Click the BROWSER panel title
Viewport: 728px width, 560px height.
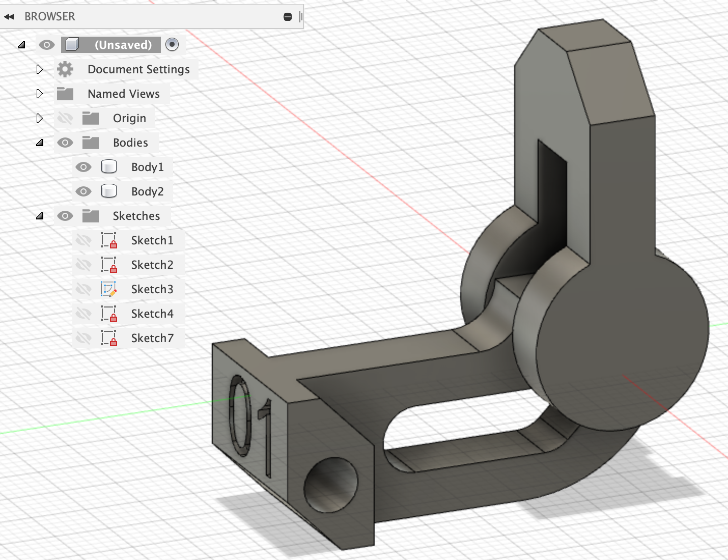pos(50,17)
